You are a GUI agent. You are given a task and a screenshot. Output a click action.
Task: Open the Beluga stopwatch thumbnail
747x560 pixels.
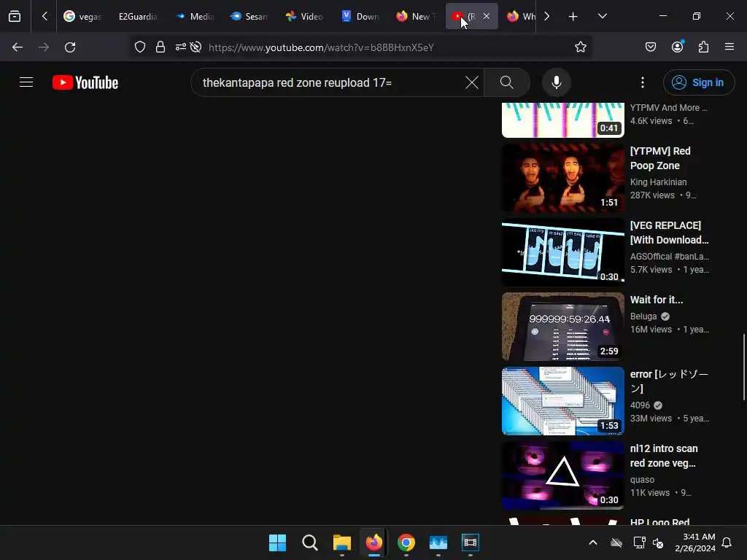563,327
